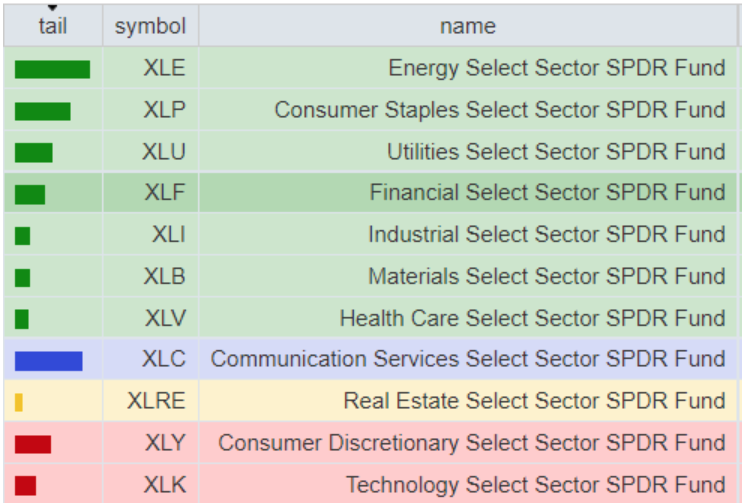Click the symbol column header

point(150,26)
